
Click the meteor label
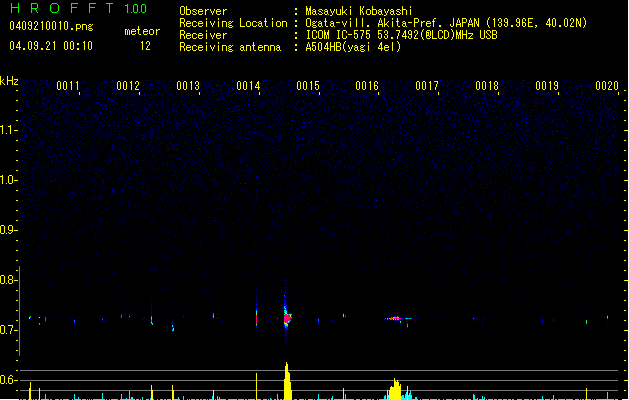click(x=142, y=31)
